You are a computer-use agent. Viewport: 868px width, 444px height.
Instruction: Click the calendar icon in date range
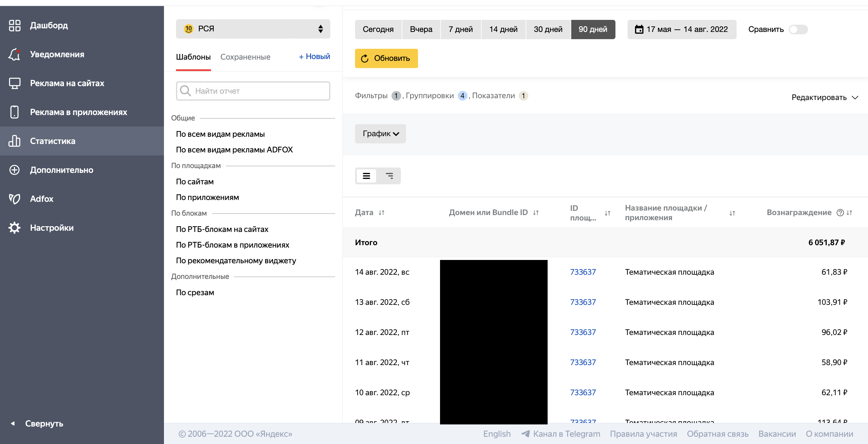tap(639, 29)
